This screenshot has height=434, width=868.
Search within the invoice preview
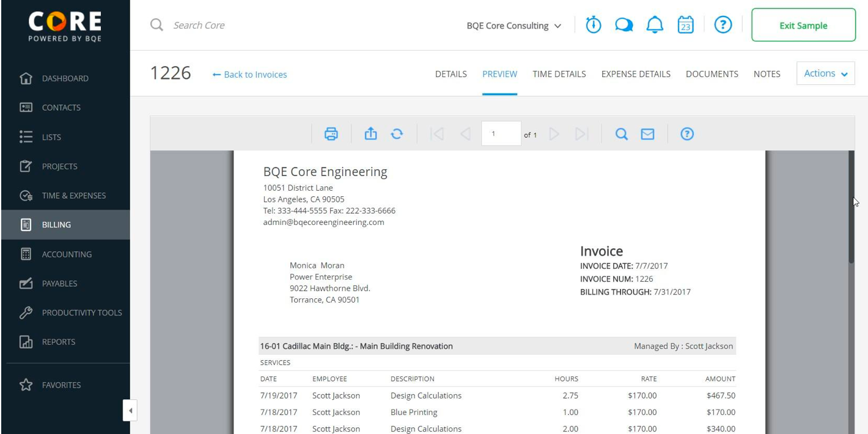pos(621,134)
